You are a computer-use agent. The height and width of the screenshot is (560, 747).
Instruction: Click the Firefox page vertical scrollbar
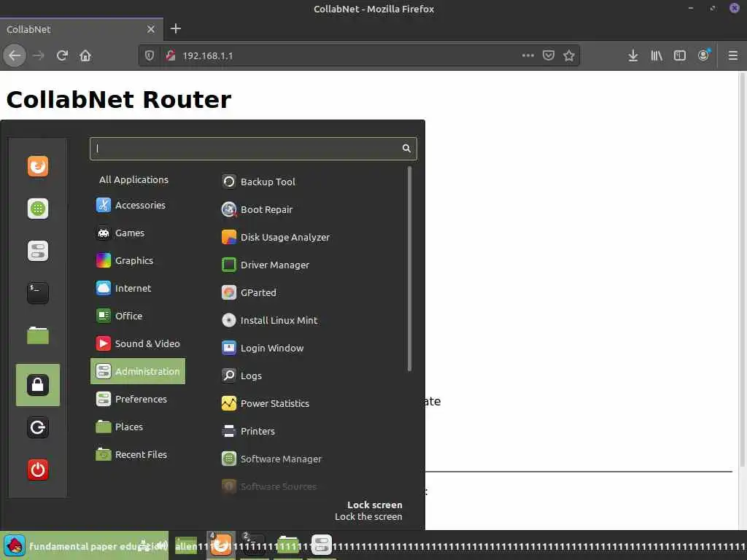(x=742, y=270)
